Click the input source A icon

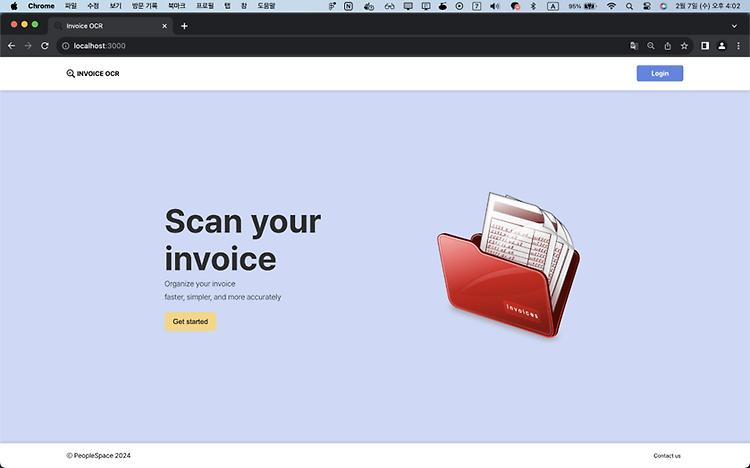pos(553,6)
